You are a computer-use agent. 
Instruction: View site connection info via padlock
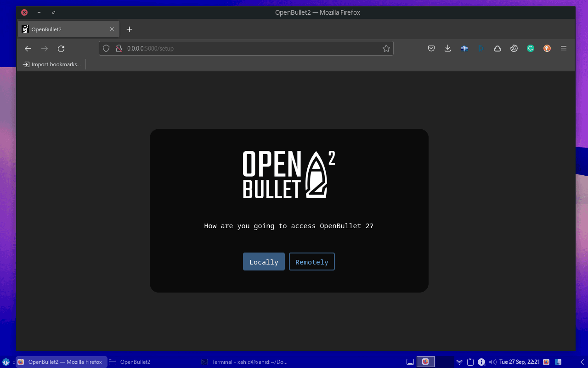pyautogui.click(x=119, y=48)
